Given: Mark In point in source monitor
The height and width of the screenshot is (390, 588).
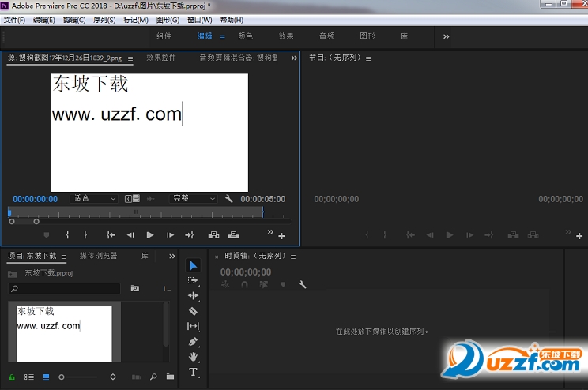Looking at the screenshot, I should pos(67,235).
